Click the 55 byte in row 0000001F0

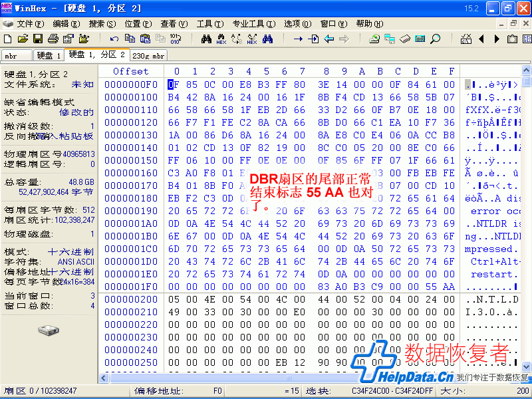(x=431, y=287)
